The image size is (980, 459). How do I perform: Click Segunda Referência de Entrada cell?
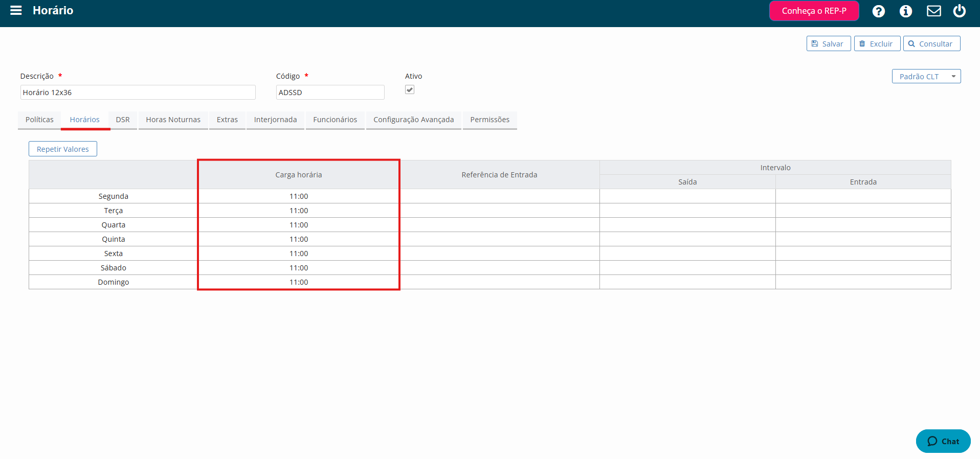[499, 196]
